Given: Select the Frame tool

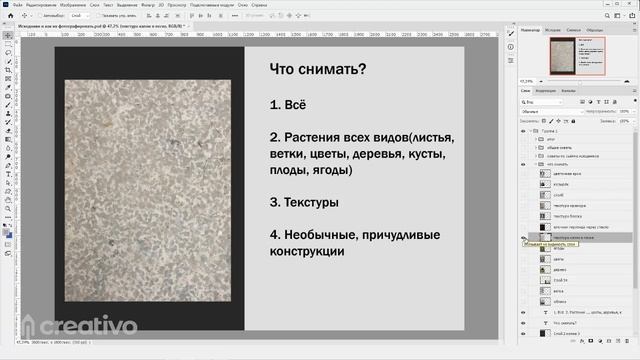Looking at the screenshot, I should 8,79.
